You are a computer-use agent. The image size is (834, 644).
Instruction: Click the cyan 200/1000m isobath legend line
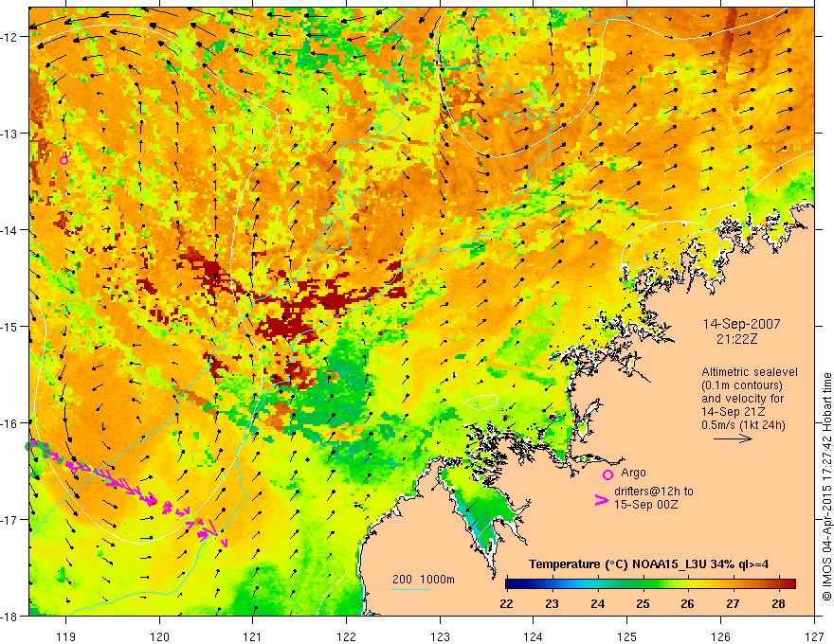click(x=411, y=589)
